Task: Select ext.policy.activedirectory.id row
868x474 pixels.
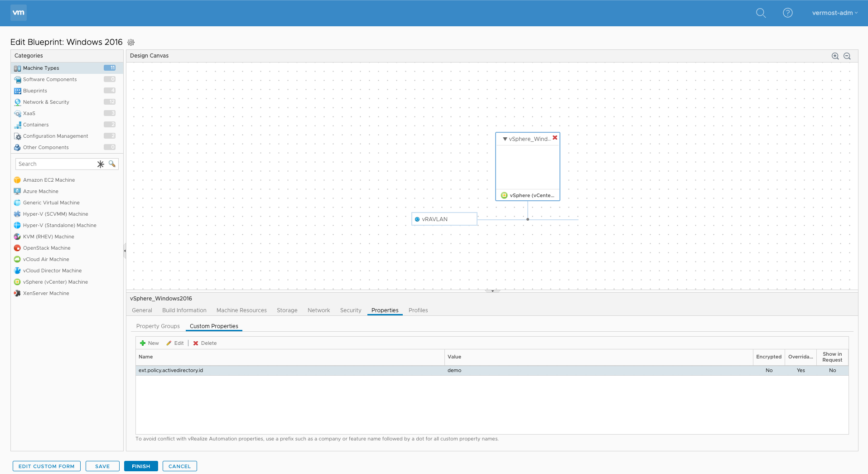Action: click(x=492, y=371)
